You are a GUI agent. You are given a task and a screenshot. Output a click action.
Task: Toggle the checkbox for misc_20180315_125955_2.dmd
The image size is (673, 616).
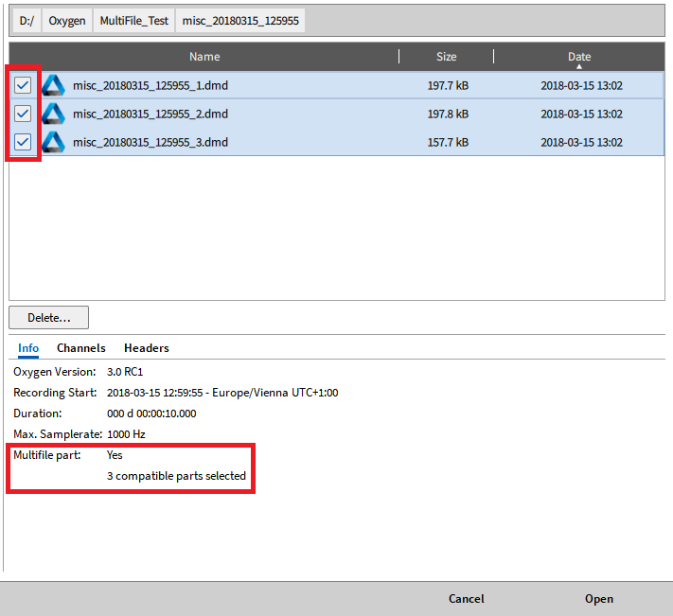pyautogui.click(x=23, y=114)
